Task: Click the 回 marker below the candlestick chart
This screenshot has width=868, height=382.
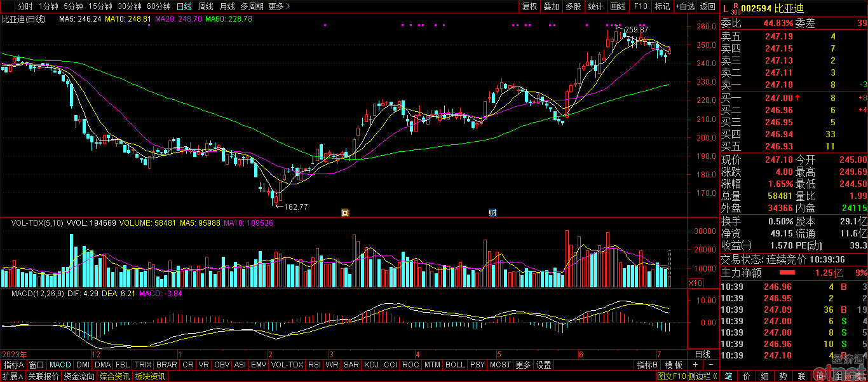Action: point(345,212)
